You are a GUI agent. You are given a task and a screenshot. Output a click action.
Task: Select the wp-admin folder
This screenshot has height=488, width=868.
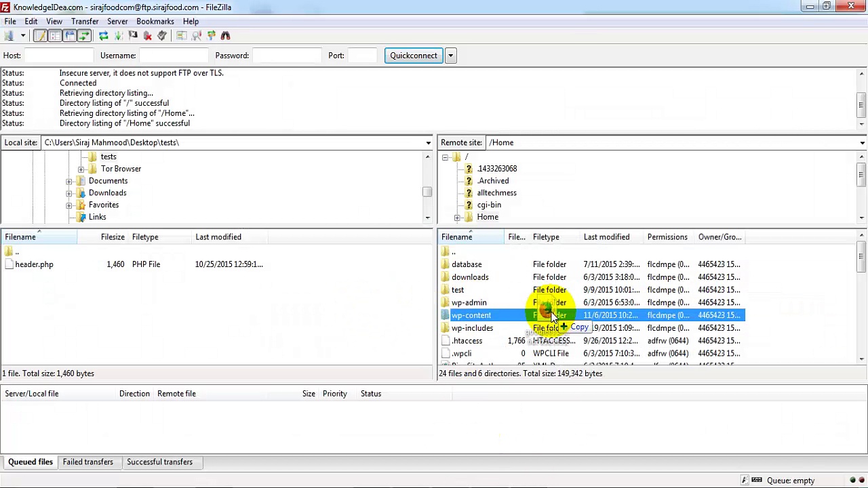(x=469, y=303)
